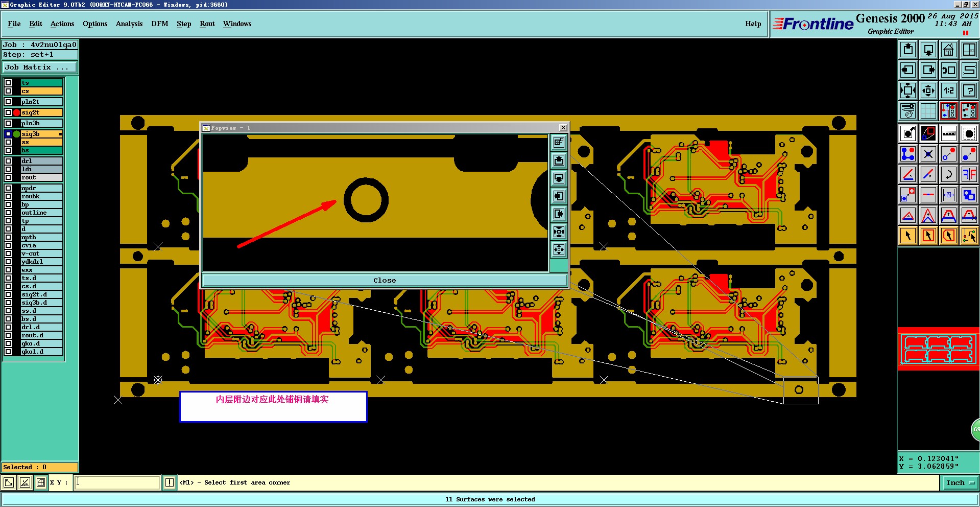Toggle the outline layer checkbox
The width and height of the screenshot is (980, 507).
click(x=8, y=213)
